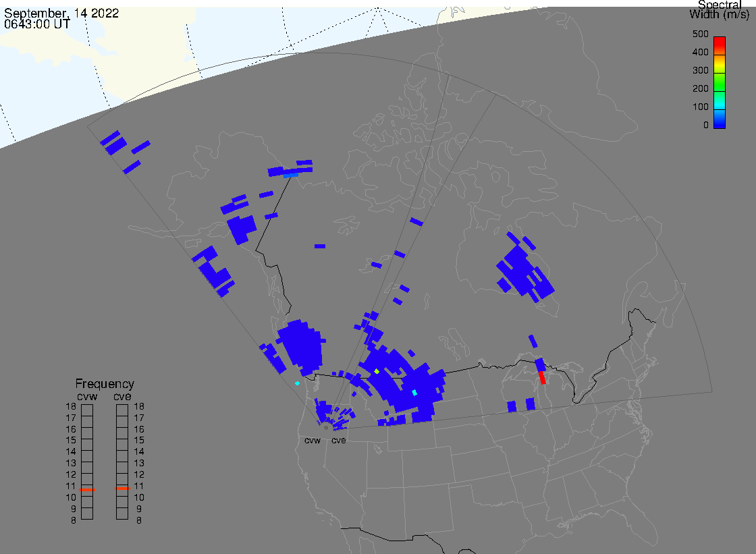
Task: Click the 8 label left of cvw bar
Action: tap(74, 521)
